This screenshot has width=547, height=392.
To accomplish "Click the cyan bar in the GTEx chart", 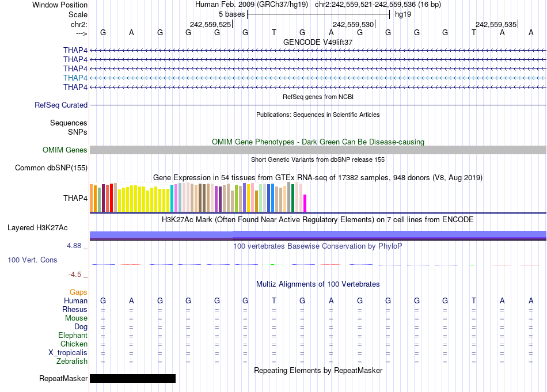I will (172, 198).
